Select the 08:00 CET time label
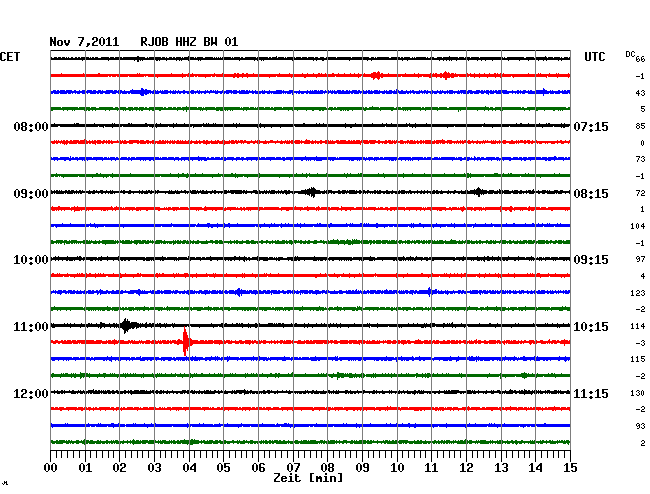Screen dimensions: 650x494 [x=31, y=126]
